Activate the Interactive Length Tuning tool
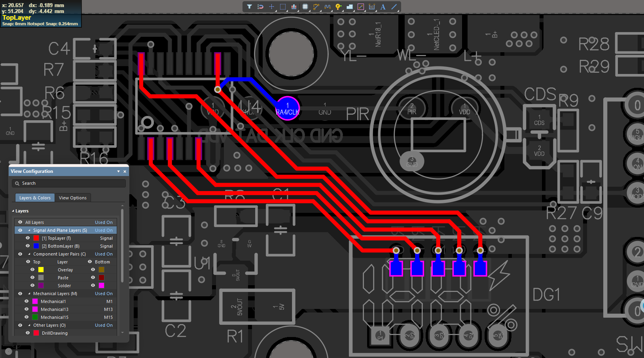Screen dimensions: 644x358 pos(327,7)
